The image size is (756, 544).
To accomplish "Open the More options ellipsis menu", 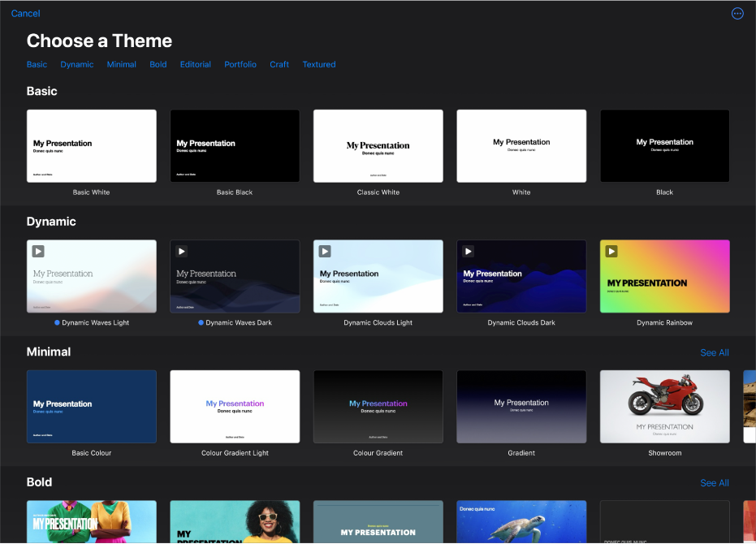I will pyautogui.click(x=737, y=14).
